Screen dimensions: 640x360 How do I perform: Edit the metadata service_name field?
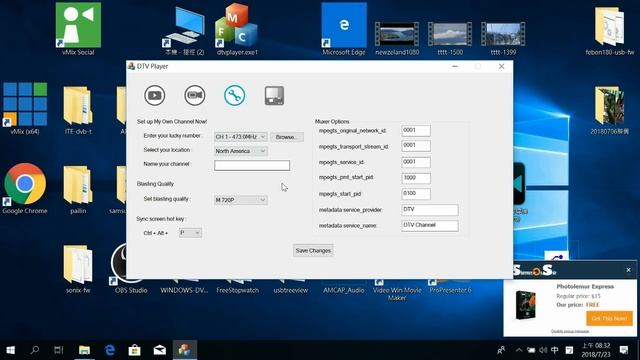[x=429, y=226]
